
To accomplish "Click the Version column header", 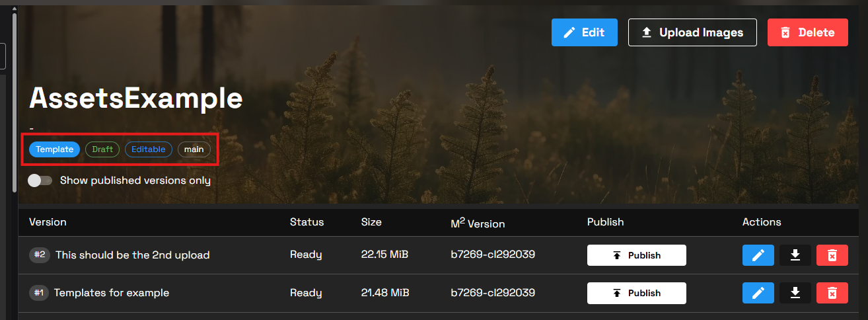I will (x=48, y=222).
